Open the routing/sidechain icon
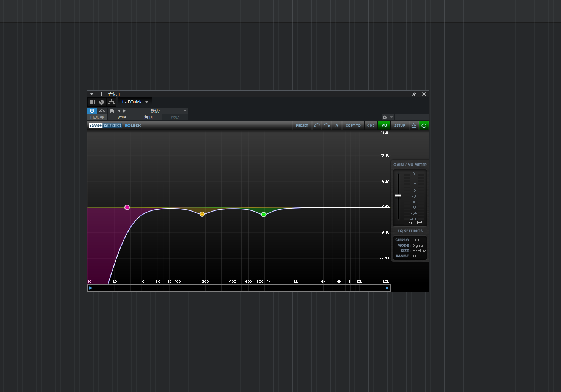This screenshot has width=561, height=392. [x=111, y=102]
